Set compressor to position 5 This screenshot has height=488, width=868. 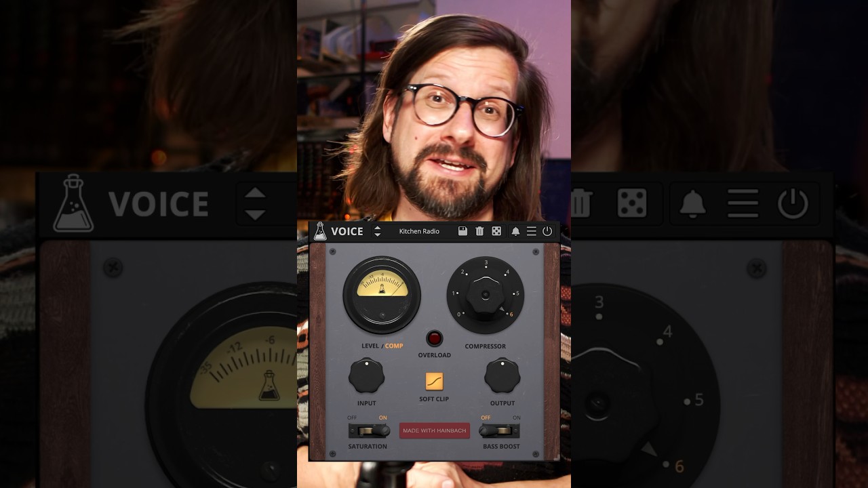[516, 293]
